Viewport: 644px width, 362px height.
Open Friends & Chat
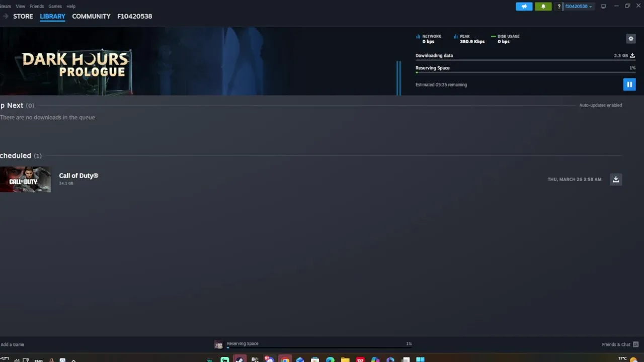[x=616, y=344]
